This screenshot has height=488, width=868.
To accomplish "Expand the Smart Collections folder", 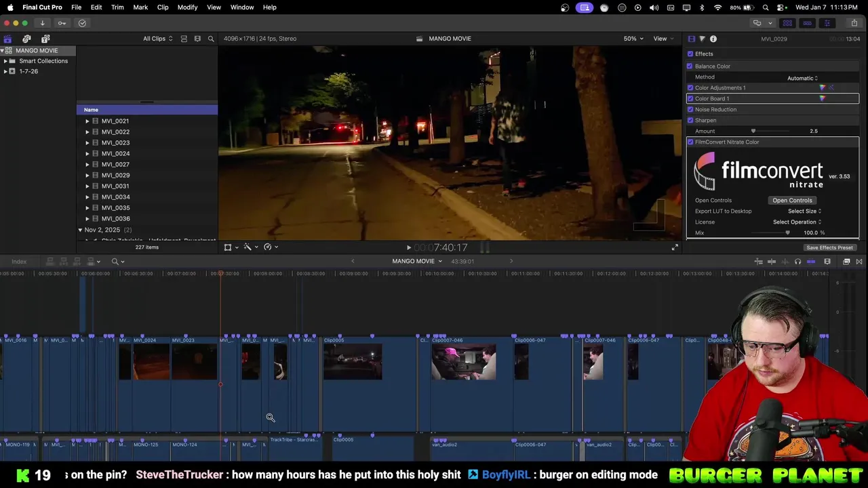I will (5, 61).
